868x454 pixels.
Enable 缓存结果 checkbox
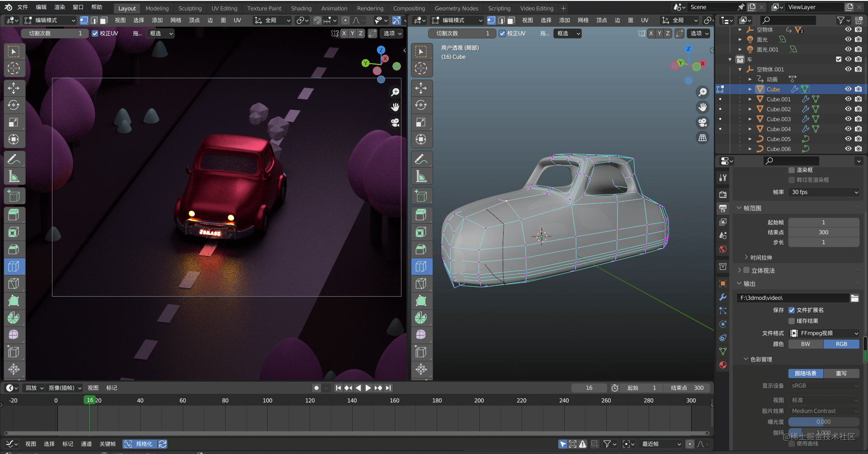pyautogui.click(x=792, y=321)
